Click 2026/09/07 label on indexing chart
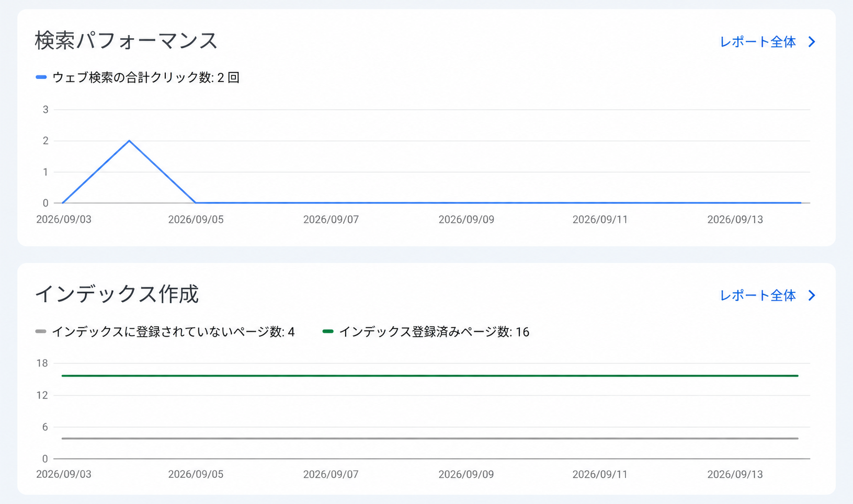Image resolution: width=853 pixels, height=504 pixels. 331,474
